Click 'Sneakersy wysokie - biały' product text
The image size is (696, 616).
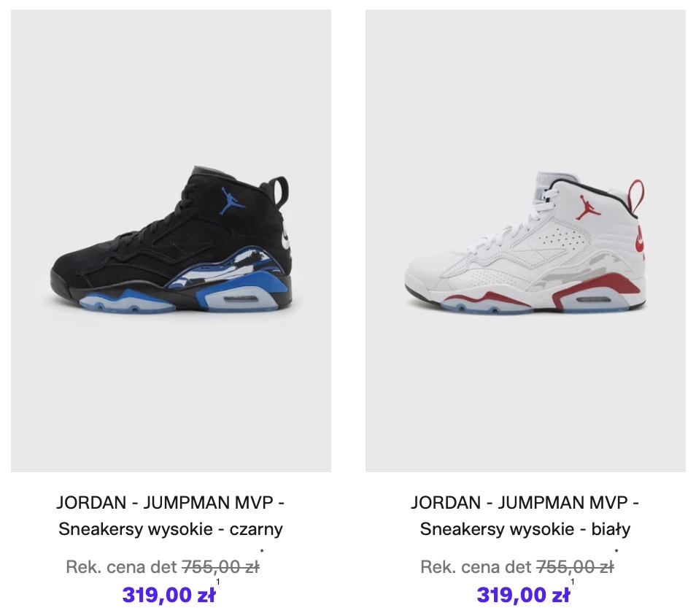525,529
